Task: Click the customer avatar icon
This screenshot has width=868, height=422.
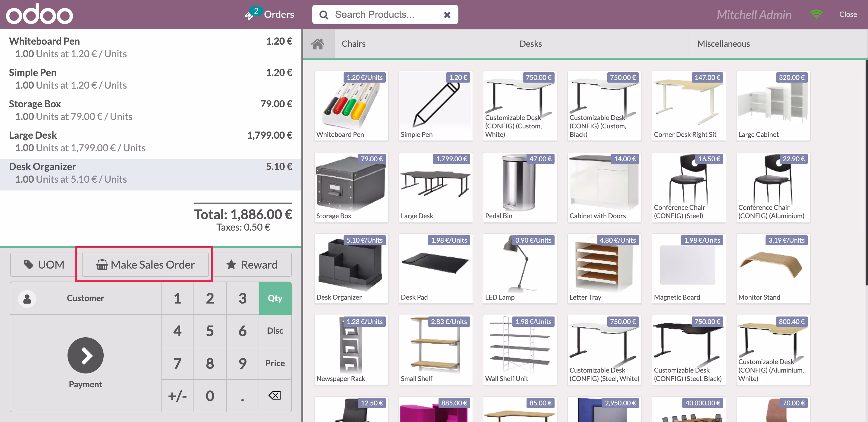Action: 27,299
